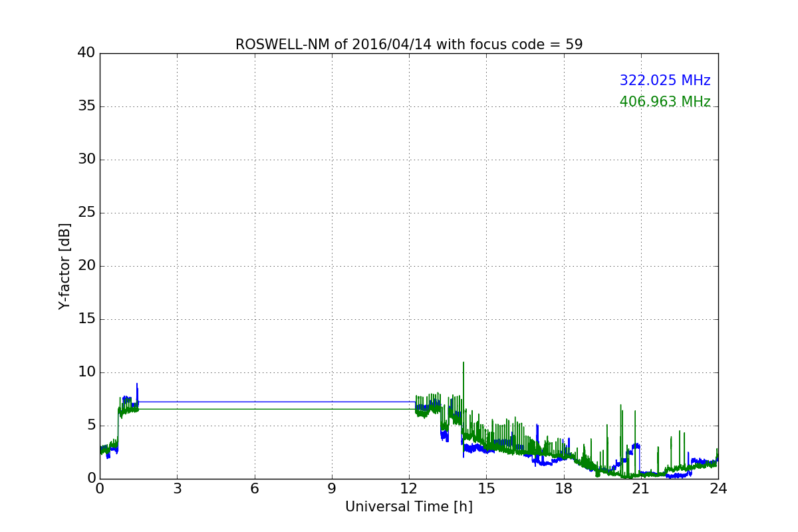
Task: Click the x-axis tick label '18'
Action: 563,488
